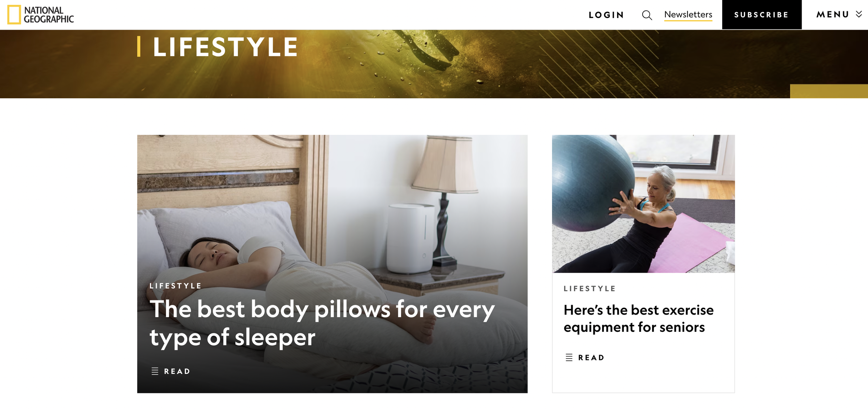Click the exercise ball woman photo thumbnail
This screenshot has width=868, height=409.
(643, 204)
